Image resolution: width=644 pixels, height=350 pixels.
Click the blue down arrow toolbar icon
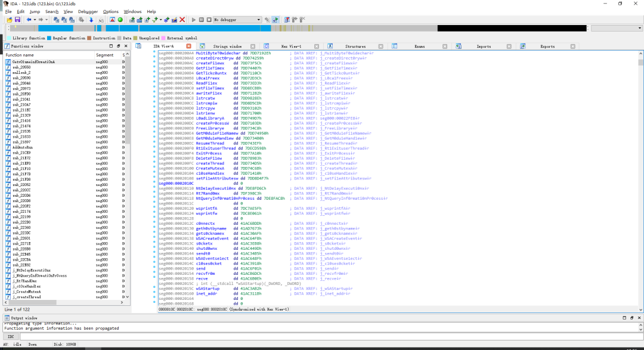pyautogui.click(x=91, y=20)
